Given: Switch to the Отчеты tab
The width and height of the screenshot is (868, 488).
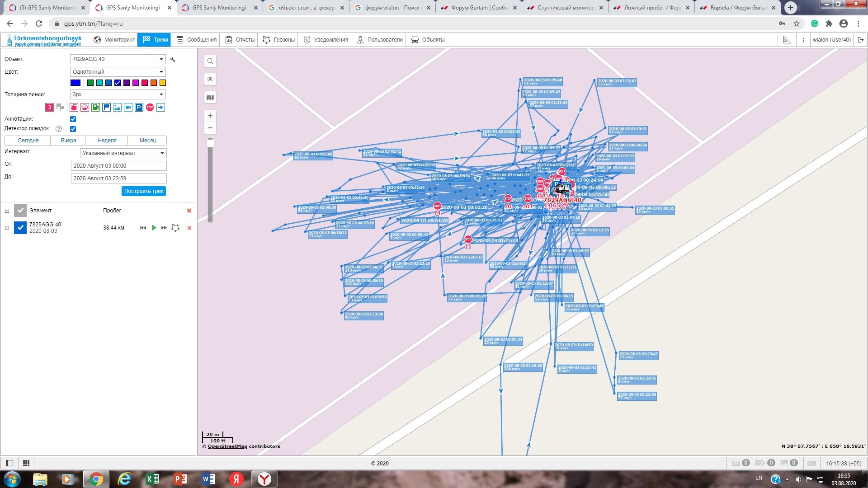Looking at the screenshot, I should coord(241,40).
